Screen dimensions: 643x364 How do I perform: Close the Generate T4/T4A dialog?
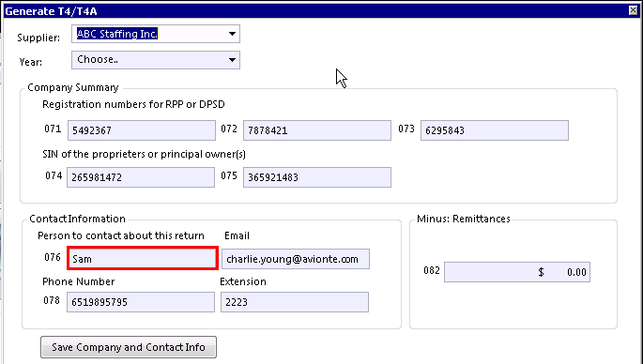(x=634, y=10)
